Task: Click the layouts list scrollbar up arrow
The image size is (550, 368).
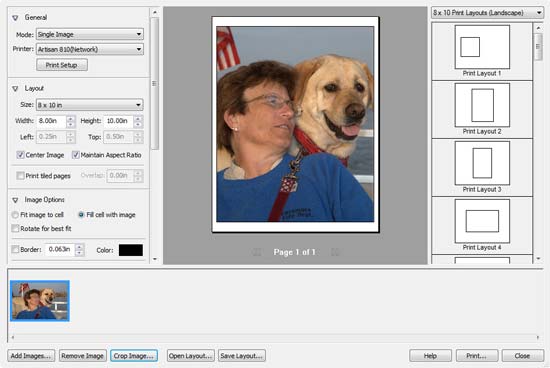Action: (x=538, y=28)
